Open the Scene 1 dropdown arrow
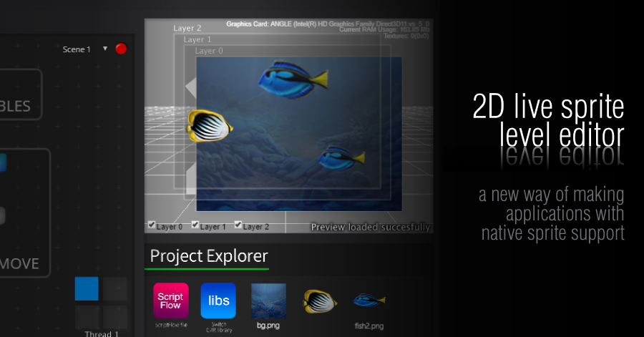 pos(105,49)
